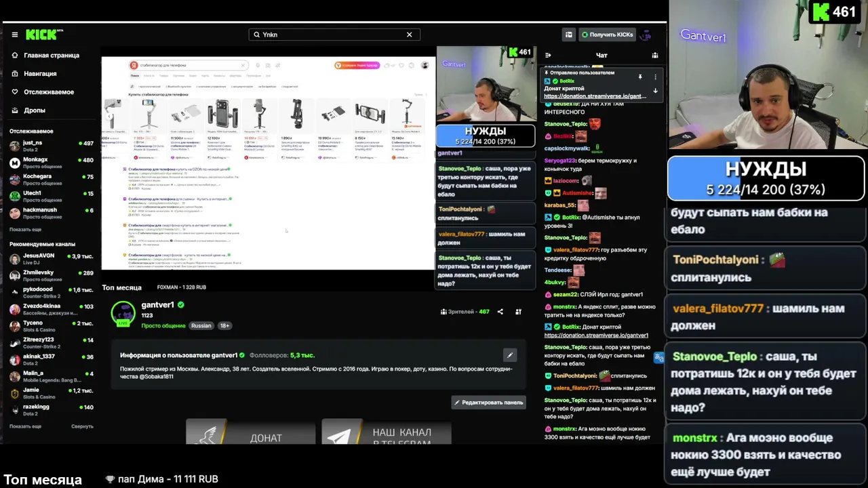Click the translate icon at chat's right edge

pyautogui.click(x=658, y=357)
